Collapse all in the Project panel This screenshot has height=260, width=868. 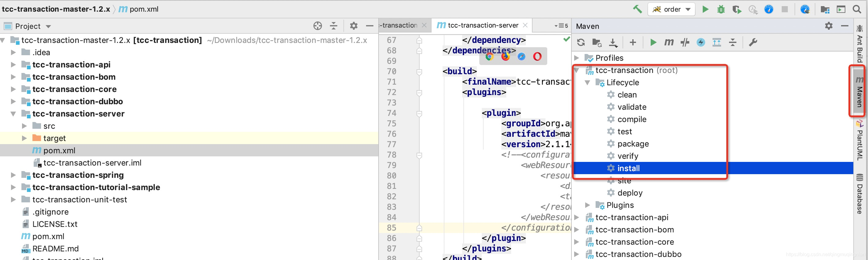[334, 26]
